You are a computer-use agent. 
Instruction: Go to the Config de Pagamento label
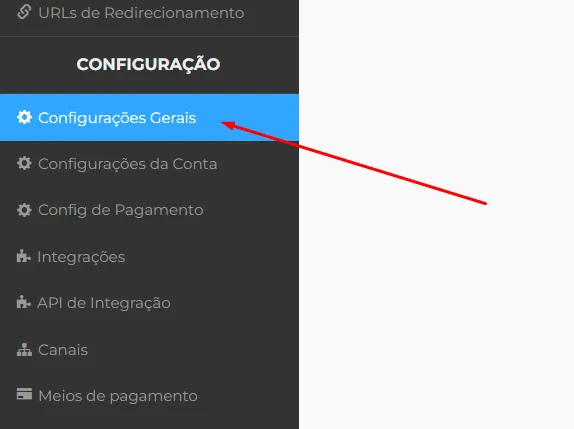(121, 210)
